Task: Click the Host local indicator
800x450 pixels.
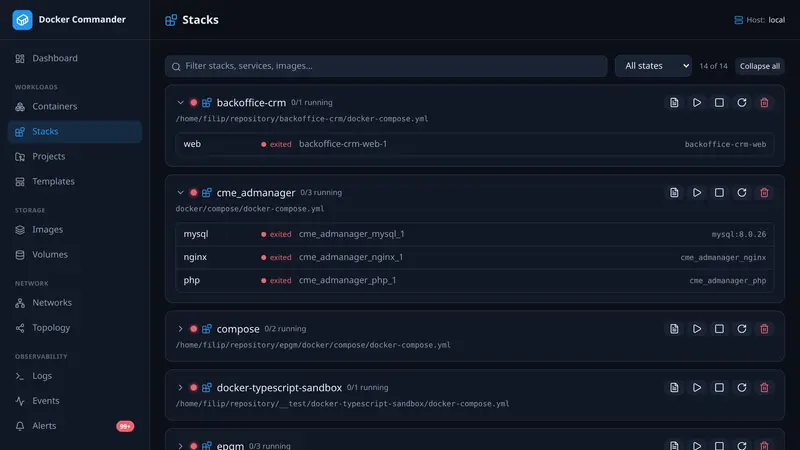Action: 760,20
